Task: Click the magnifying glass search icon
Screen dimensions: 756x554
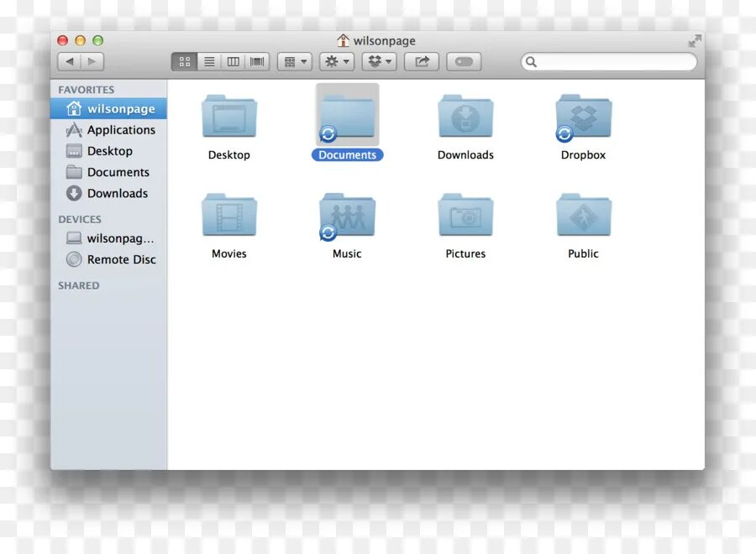Action: [531, 61]
